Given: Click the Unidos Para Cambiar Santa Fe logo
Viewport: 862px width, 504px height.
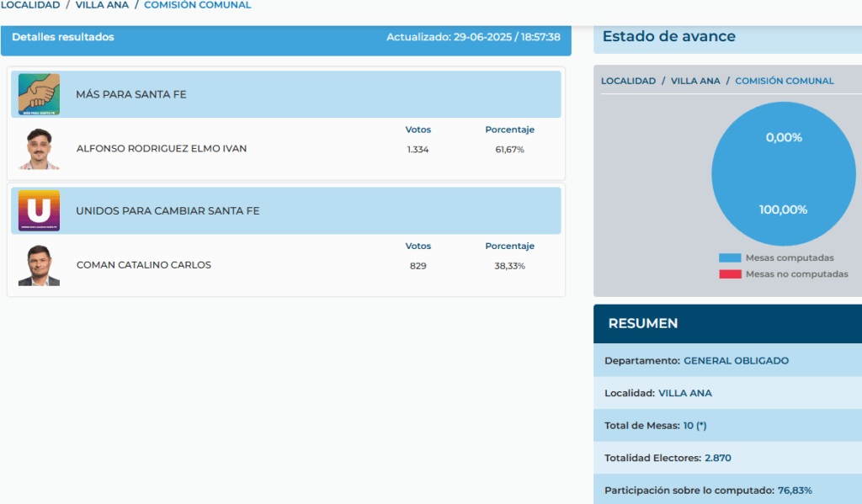Looking at the screenshot, I should pyautogui.click(x=39, y=210).
